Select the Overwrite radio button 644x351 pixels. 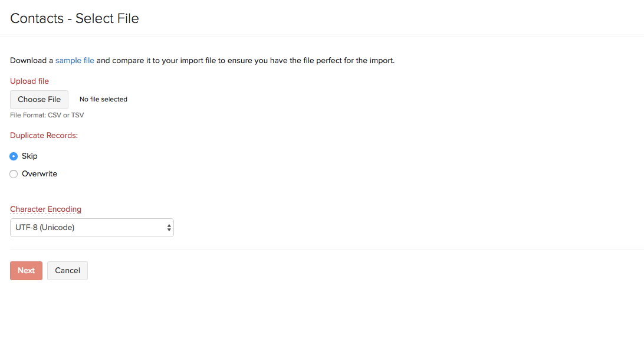pyautogui.click(x=14, y=174)
